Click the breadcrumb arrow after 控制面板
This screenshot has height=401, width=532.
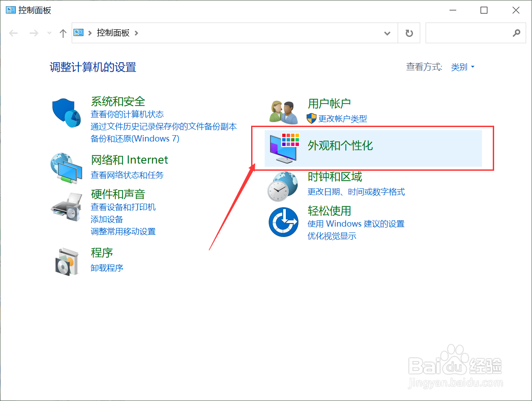[x=138, y=32]
